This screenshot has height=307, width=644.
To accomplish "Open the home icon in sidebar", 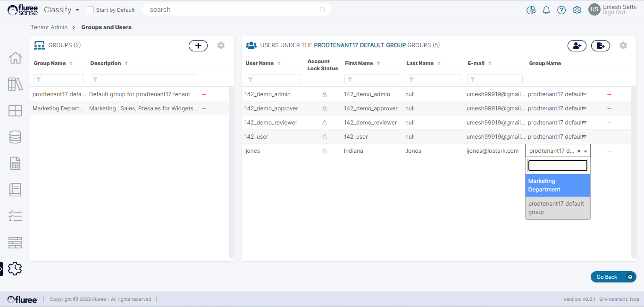I will (x=15, y=58).
